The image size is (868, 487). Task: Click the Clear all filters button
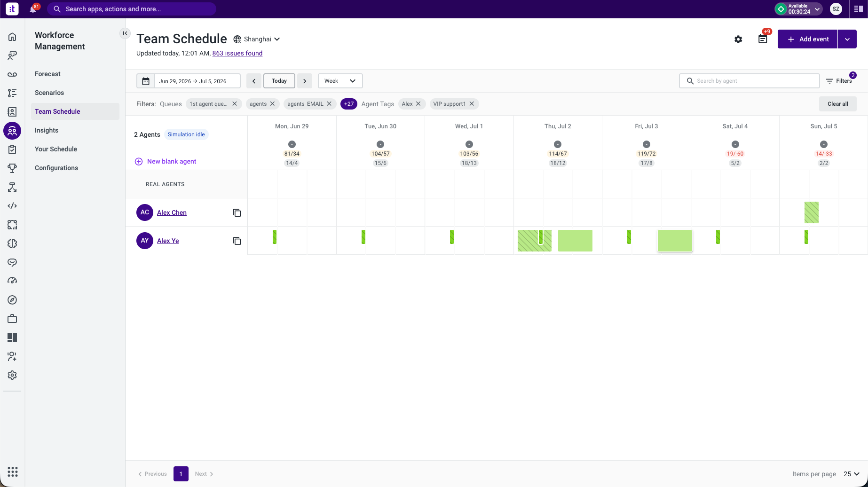click(838, 104)
